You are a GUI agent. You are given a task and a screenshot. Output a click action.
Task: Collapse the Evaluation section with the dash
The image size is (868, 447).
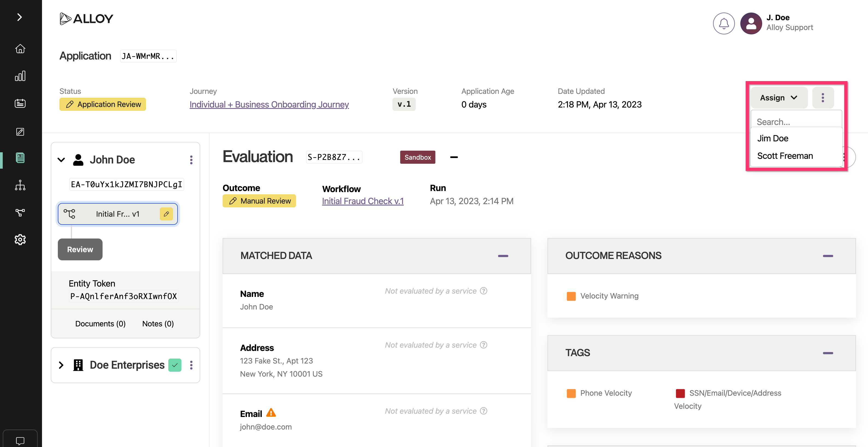pos(454,157)
